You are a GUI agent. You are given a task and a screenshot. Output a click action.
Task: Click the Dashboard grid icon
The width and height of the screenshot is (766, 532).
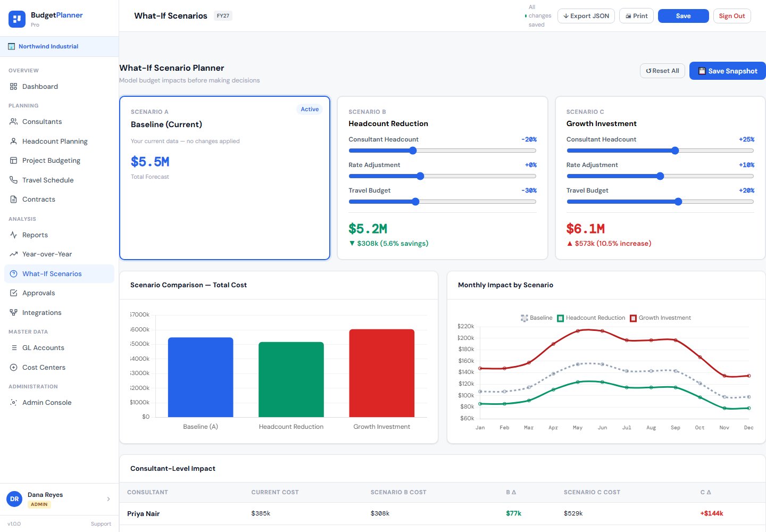[x=13, y=86]
